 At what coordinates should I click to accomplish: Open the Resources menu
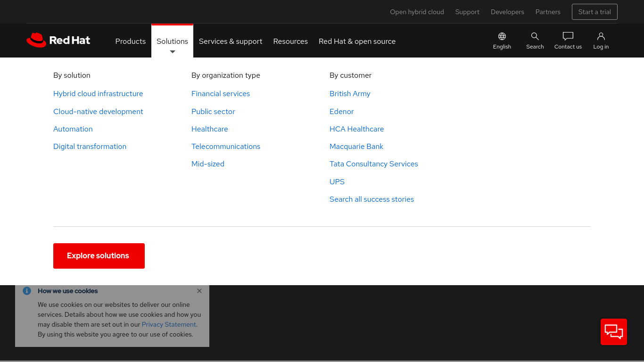tap(290, 41)
